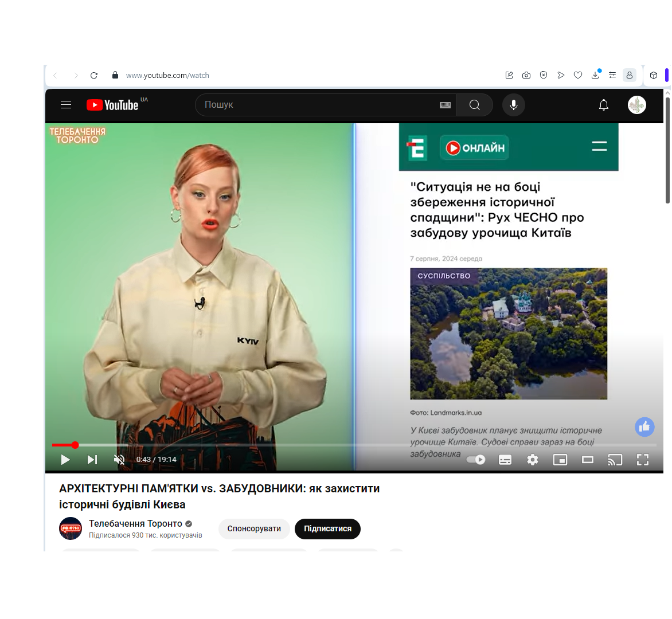Open the YouTube account avatar menu
This screenshot has height=619, width=672.
click(x=637, y=105)
